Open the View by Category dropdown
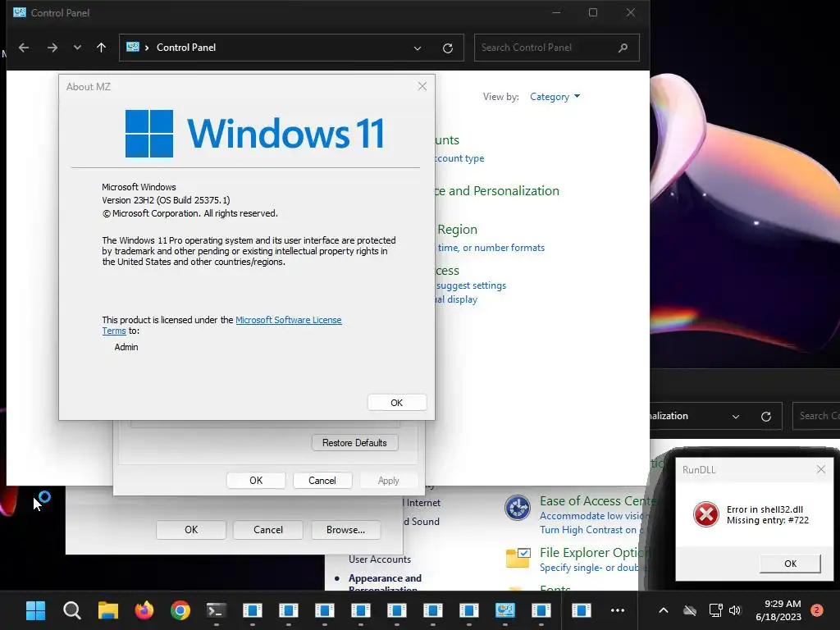The width and height of the screenshot is (840, 630). 555,97
